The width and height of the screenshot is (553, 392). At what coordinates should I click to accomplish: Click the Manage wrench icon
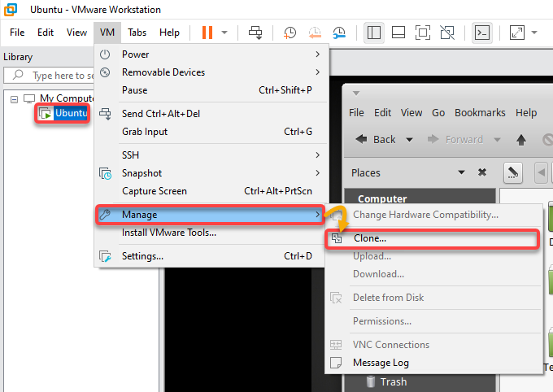[105, 215]
